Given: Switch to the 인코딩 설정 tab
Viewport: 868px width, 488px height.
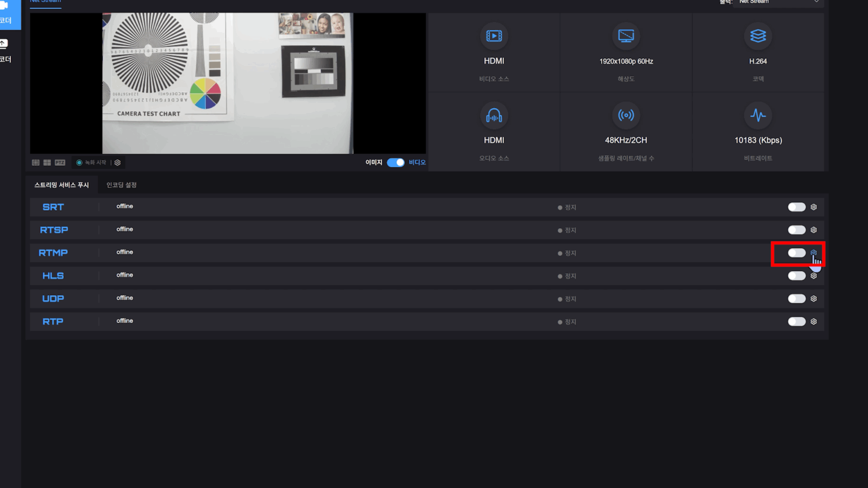Looking at the screenshot, I should pyautogui.click(x=120, y=185).
